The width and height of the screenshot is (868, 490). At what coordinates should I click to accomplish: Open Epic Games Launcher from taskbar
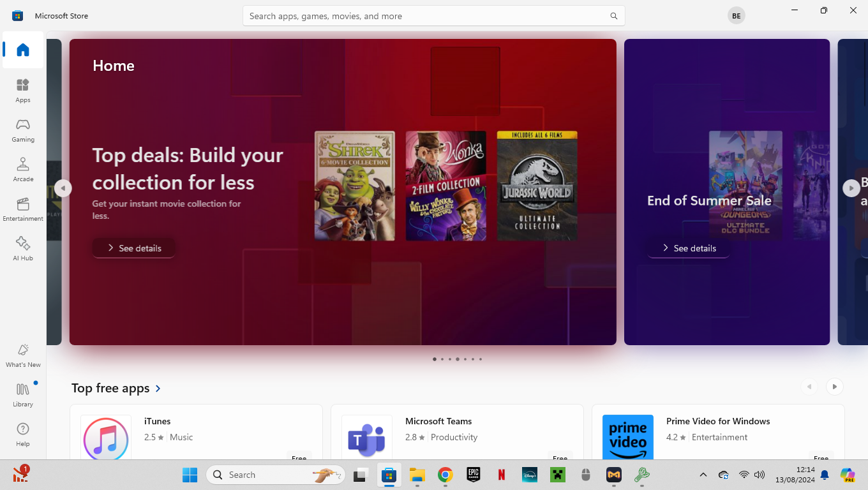click(x=473, y=475)
